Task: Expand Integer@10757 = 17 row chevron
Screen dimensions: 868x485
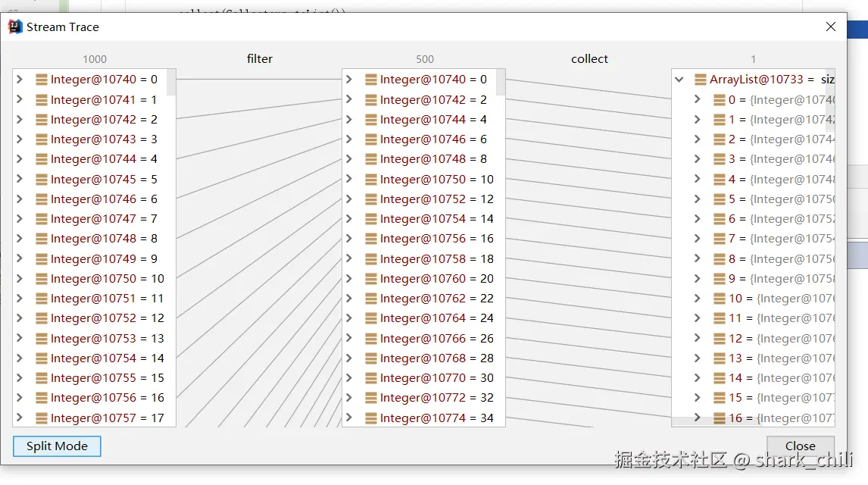Action: [20, 418]
